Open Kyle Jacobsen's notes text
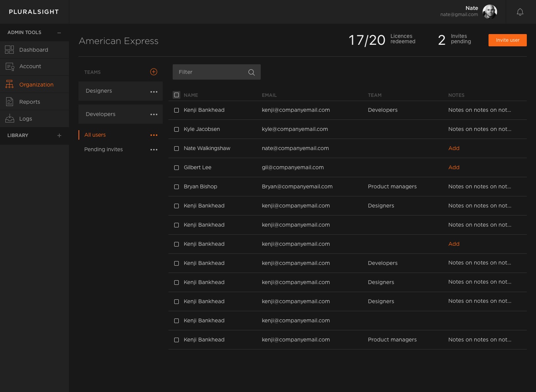Viewport: 536px width, 392px height. coord(480,129)
